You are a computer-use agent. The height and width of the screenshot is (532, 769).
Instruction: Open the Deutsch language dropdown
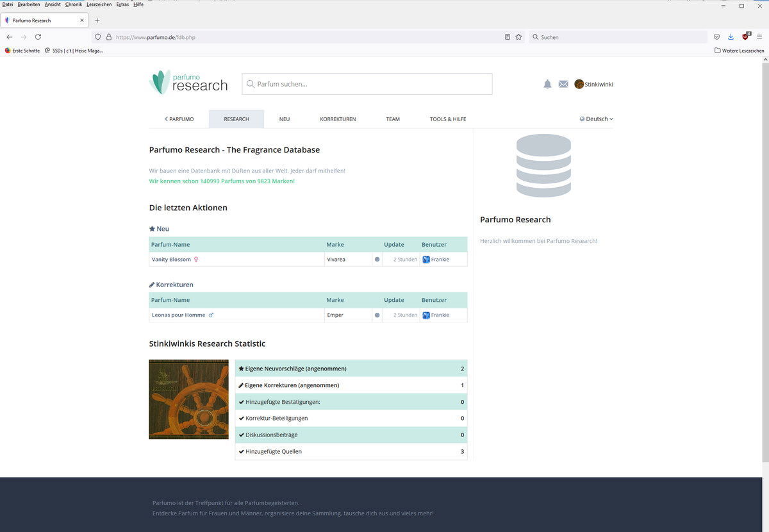(597, 119)
